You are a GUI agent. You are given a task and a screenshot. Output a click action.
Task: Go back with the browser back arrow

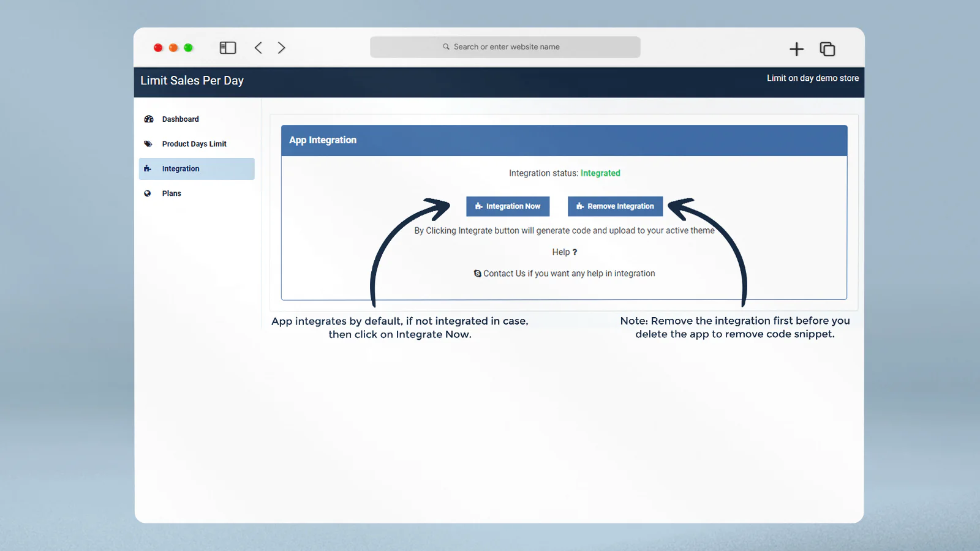click(x=258, y=48)
